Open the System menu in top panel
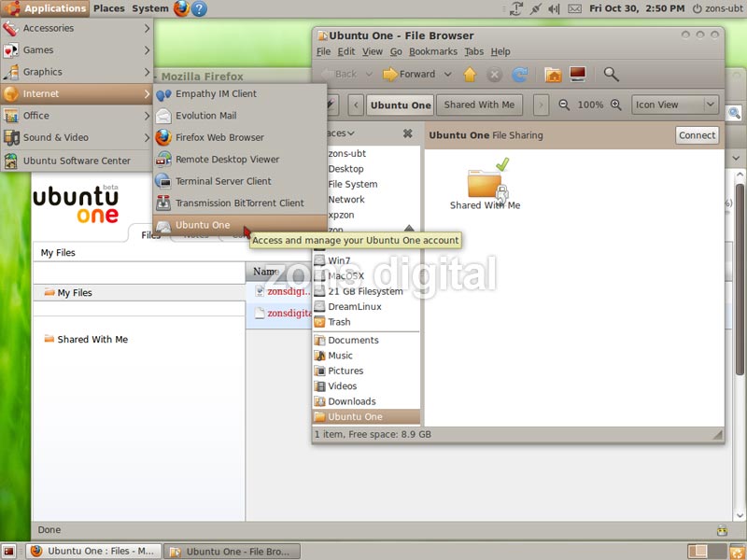Screen dimensions: 747x560 coord(149,8)
